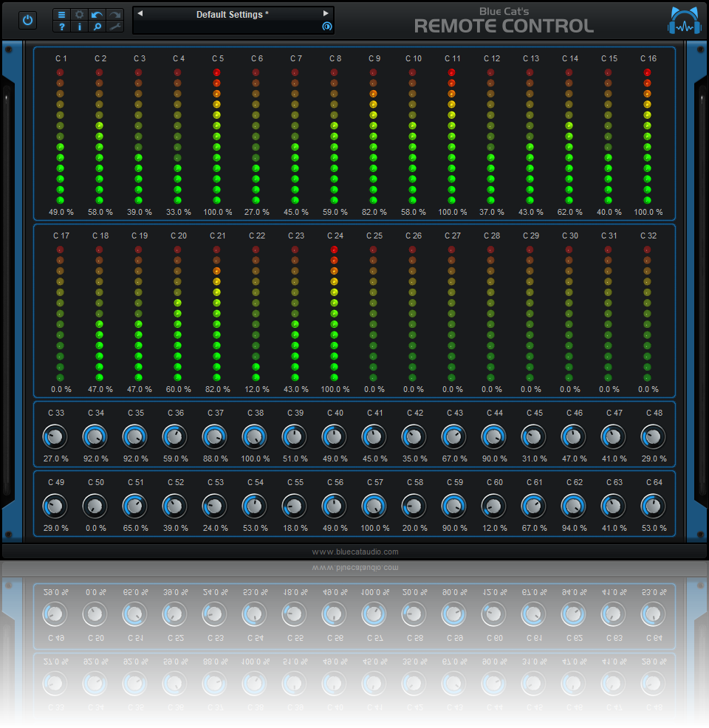The image size is (709, 728).
Task: Open help with question mark icon
Action: [x=61, y=27]
